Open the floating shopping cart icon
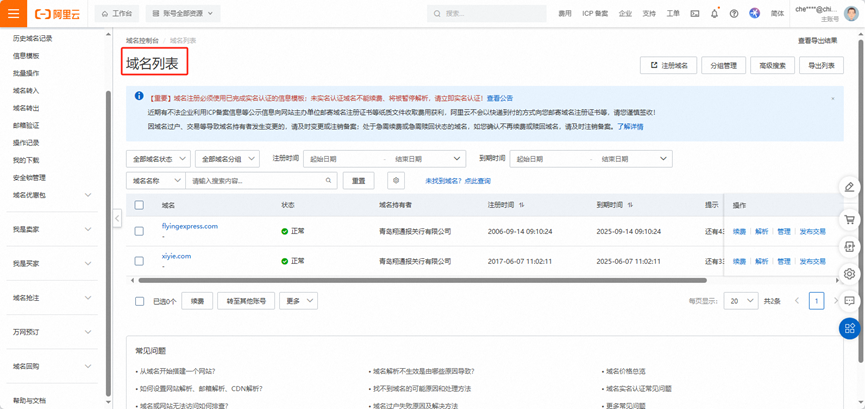 click(x=850, y=220)
